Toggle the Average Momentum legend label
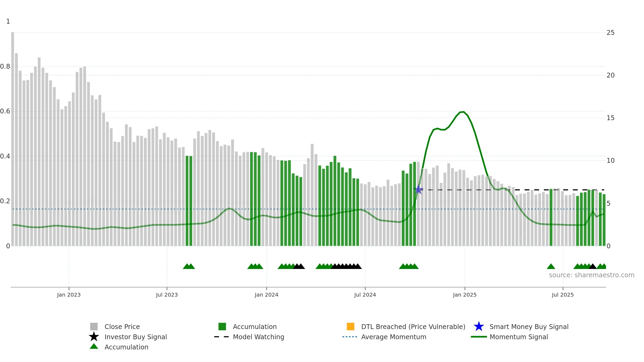 coord(394,337)
